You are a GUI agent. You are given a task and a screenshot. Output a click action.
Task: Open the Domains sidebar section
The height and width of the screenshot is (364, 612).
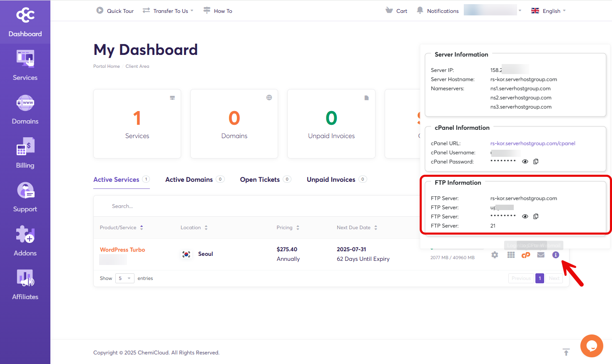[25, 109]
